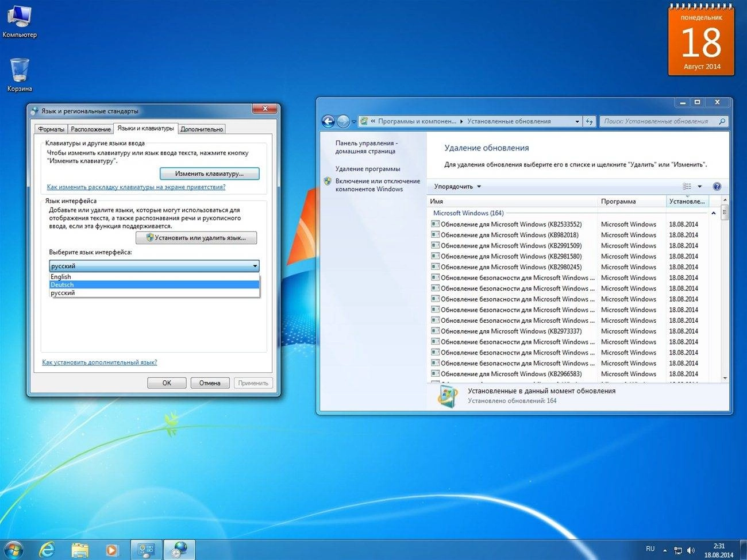Image resolution: width=747 pixels, height=560 pixels.
Task: Switch to Дополнительно tab
Action: [x=202, y=129]
